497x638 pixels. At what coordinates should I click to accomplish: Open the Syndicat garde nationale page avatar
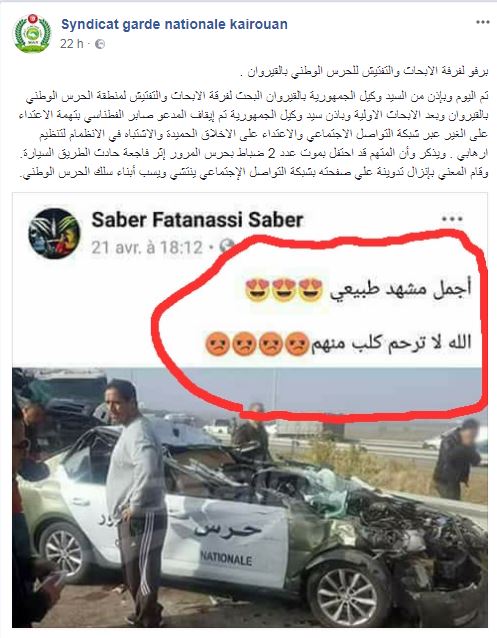pyautogui.click(x=33, y=34)
